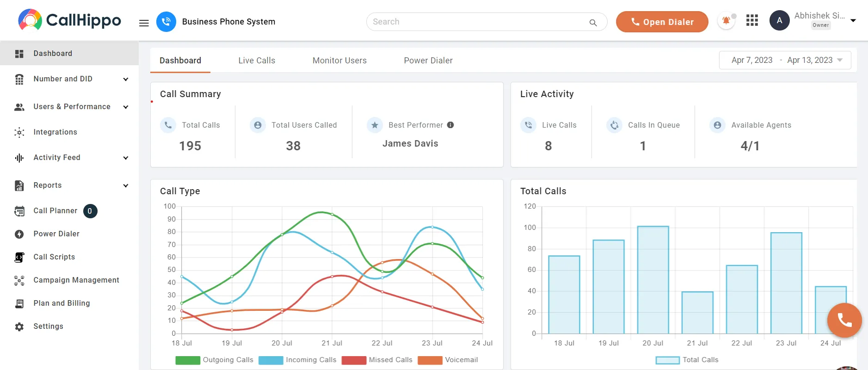Click the Open Dialer button
This screenshot has width=868, height=370.
[662, 22]
